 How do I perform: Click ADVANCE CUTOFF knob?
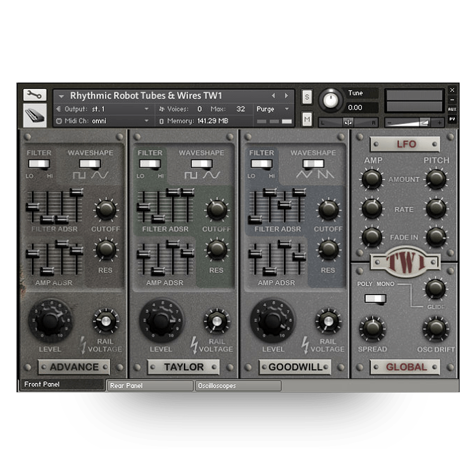click(106, 209)
